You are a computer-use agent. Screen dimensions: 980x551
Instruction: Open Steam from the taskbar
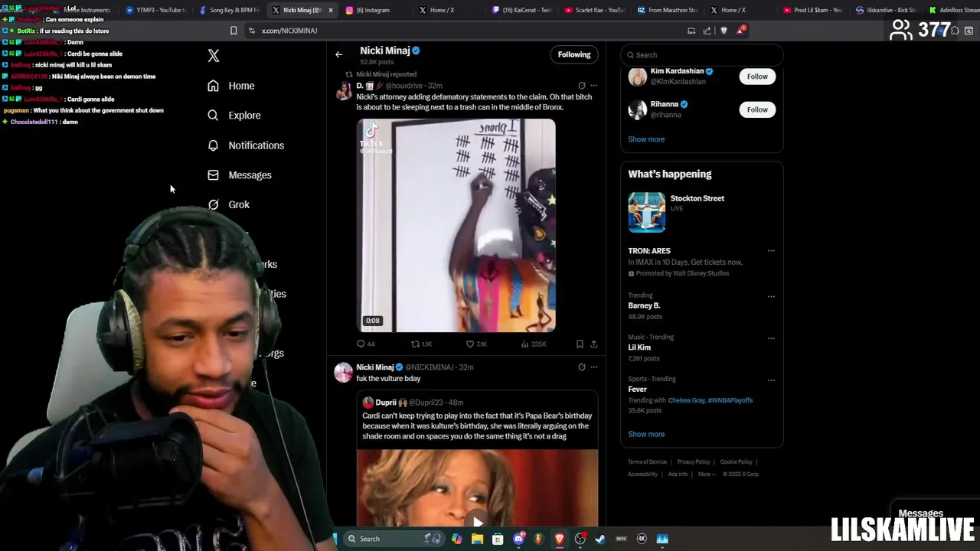pos(600,539)
